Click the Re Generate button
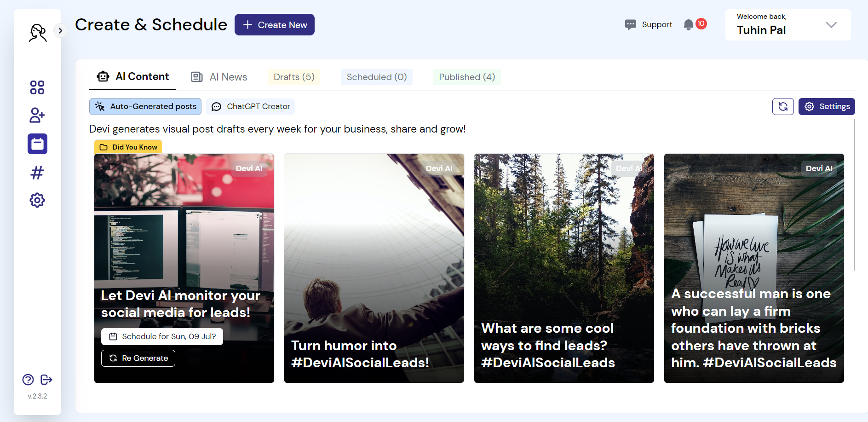 [x=138, y=358]
